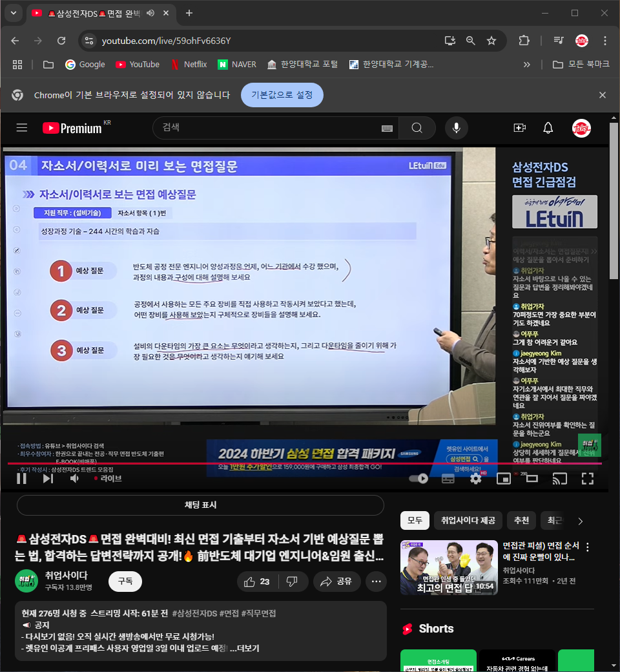Image resolution: width=620 pixels, height=672 pixels.
Task: Select the '취업사이다 제공' filter chip
Action: (x=468, y=520)
